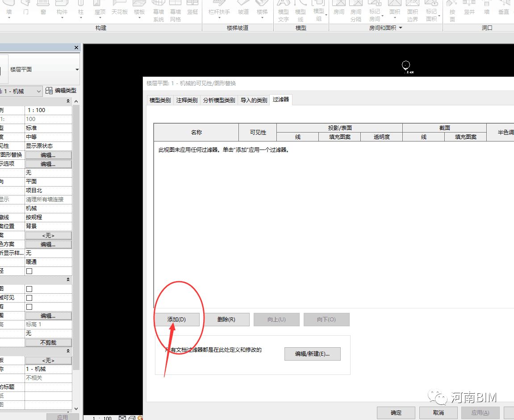Click the properties panel scroll-down arrow
The image size is (514, 420).
click(x=76, y=408)
